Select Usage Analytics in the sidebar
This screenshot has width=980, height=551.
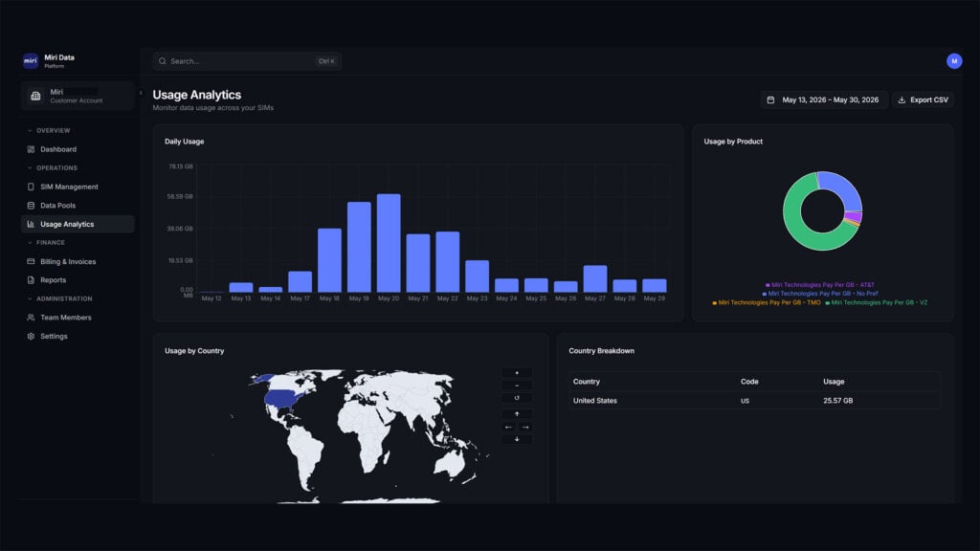[x=78, y=224]
